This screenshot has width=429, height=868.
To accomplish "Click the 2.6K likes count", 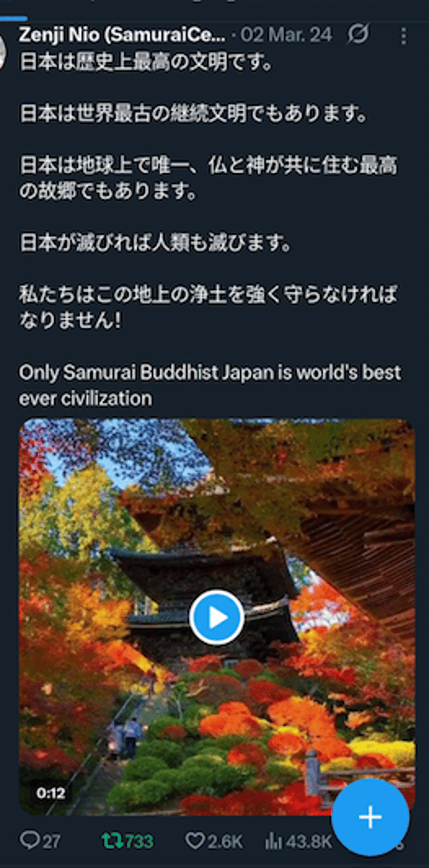I will [x=225, y=841].
